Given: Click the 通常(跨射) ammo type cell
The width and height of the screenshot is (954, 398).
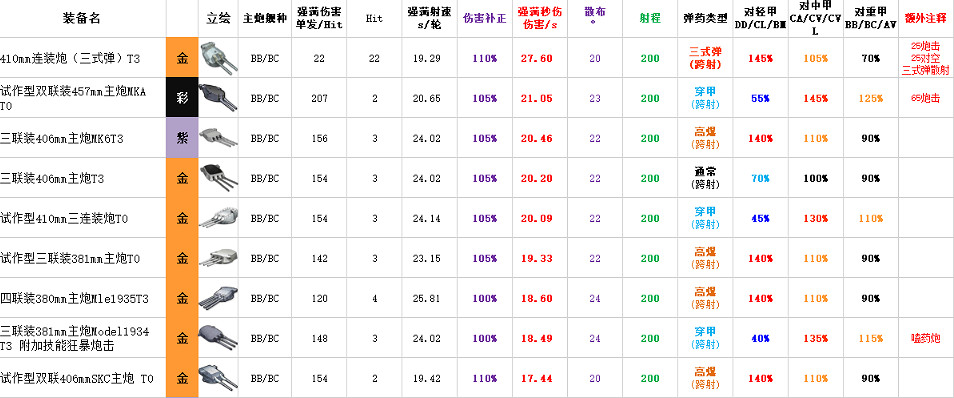Looking at the screenshot, I should pyautogui.click(x=704, y=178).
